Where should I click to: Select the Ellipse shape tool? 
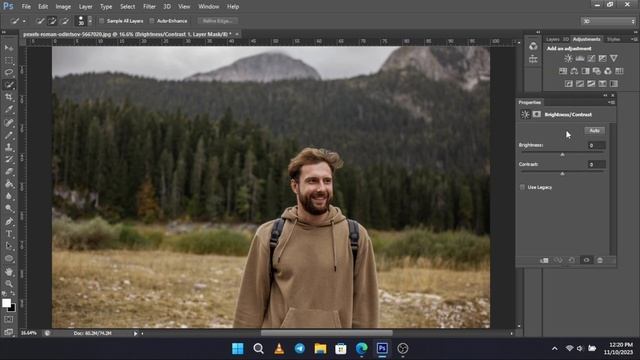[x=9, y=259]
